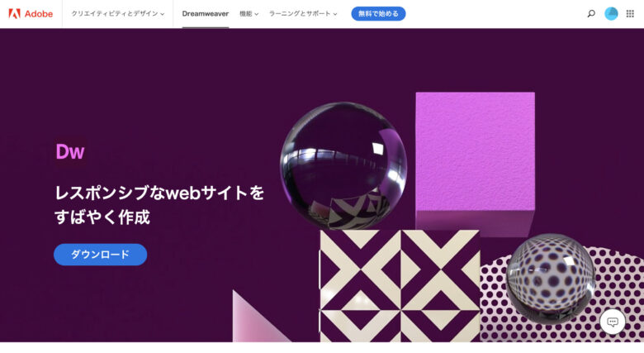
Task: Click the chevron beside ラーニングとサポート
Action: click(x=335, y=14)
